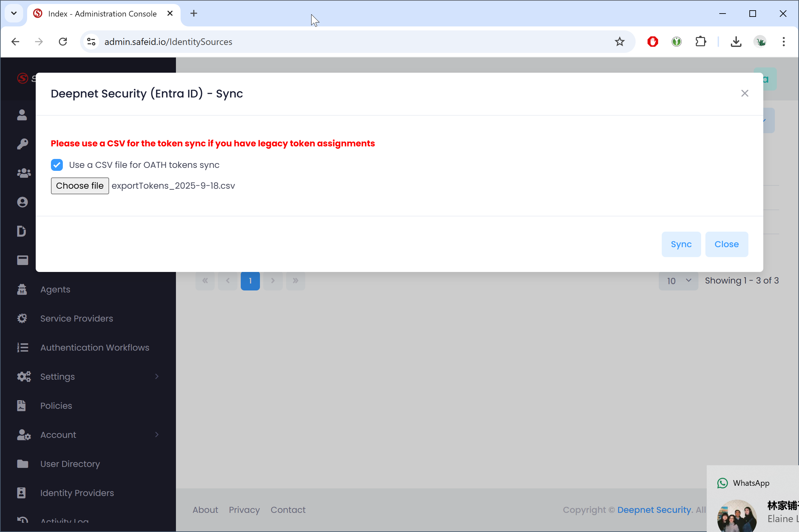Select the Index - Administration Console tab

pos(102,14)
